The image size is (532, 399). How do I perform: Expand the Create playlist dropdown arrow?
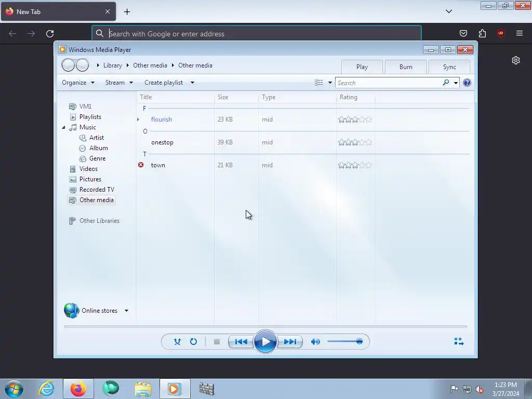tap(192, 83)
